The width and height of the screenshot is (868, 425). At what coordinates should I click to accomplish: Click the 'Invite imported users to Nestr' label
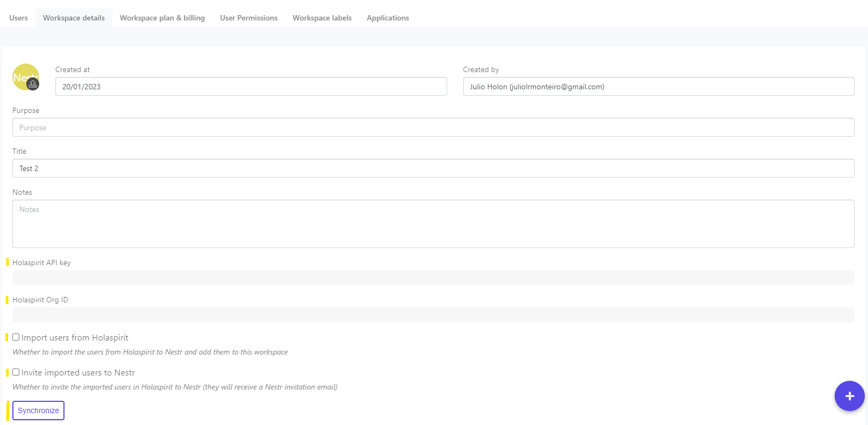click(78, 373)
